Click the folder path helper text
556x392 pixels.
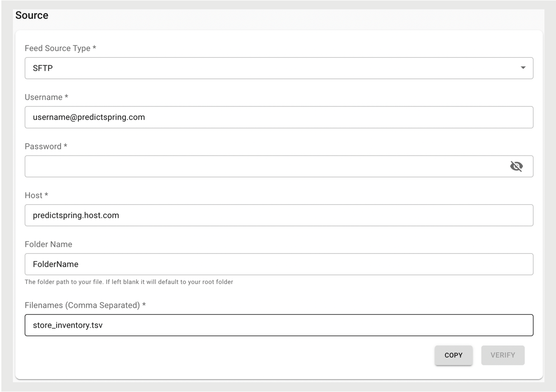point(129,282)
